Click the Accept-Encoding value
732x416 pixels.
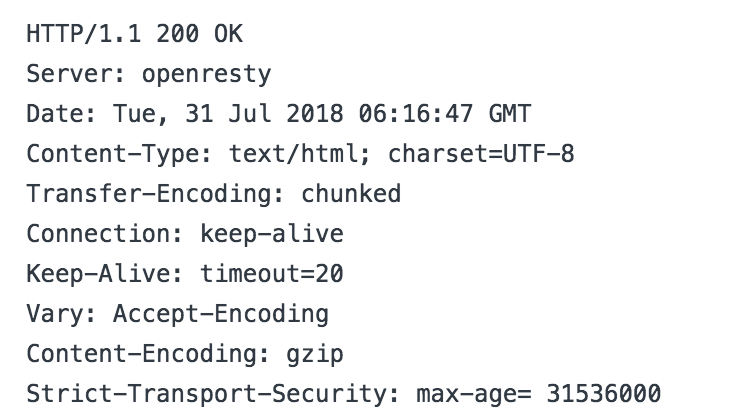coord(221,314)
